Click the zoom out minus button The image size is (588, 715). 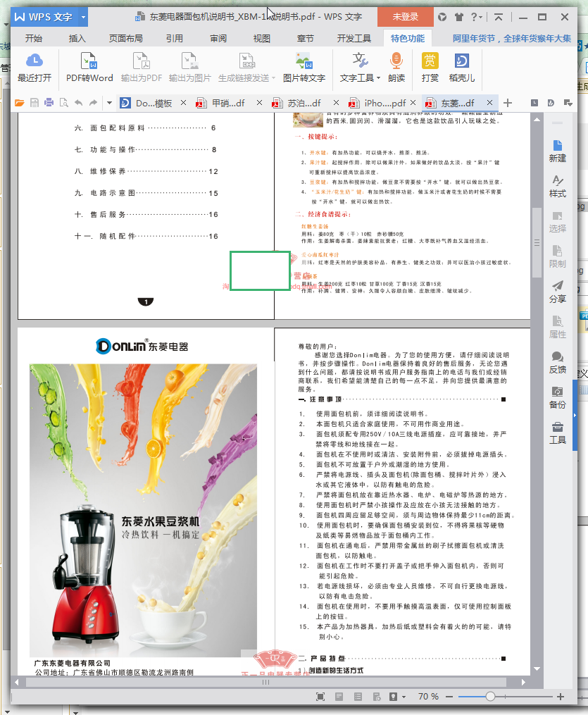click(x=449, y=697)
